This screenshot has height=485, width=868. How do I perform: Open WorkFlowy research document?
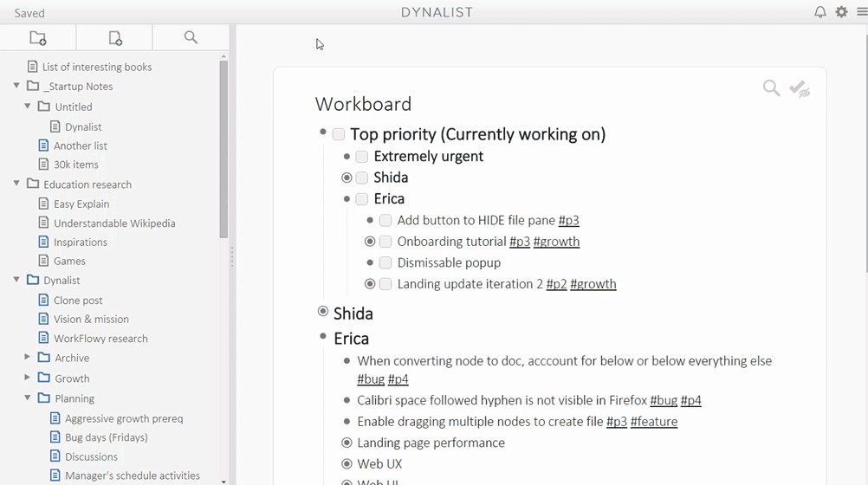point(100,339)
